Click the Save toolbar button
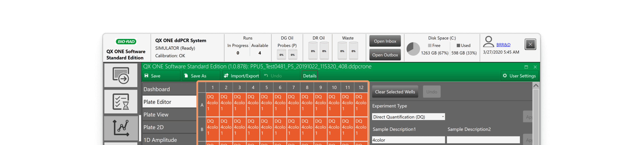The width and height of the screenshot is (644, 145). pyautogui.click(x=161, y=76)
